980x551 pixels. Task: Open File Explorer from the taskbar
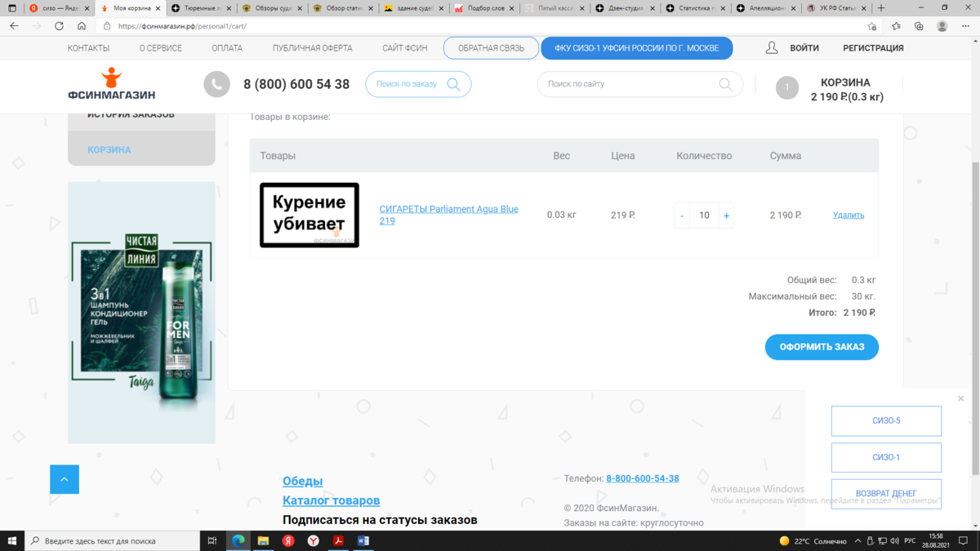(263, 540)
